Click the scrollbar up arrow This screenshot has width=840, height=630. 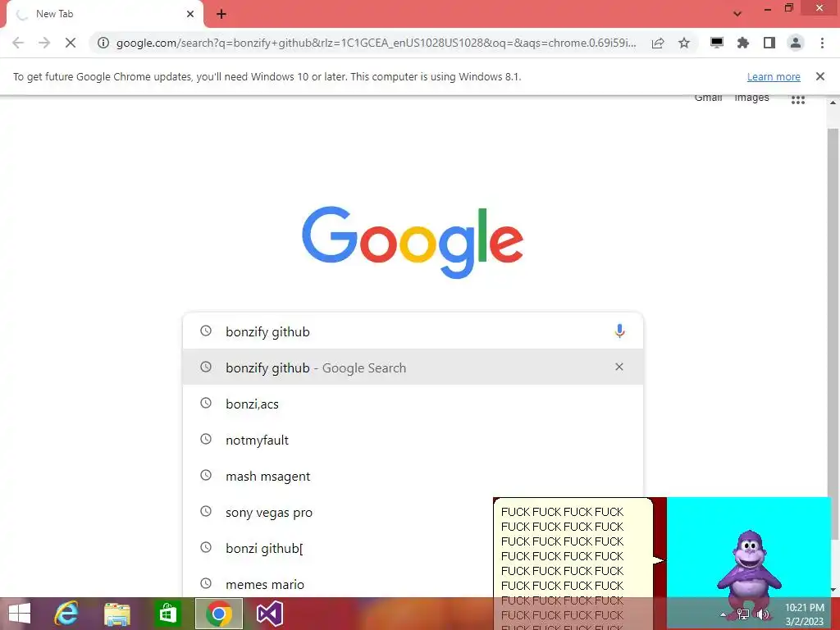(833, 102)
